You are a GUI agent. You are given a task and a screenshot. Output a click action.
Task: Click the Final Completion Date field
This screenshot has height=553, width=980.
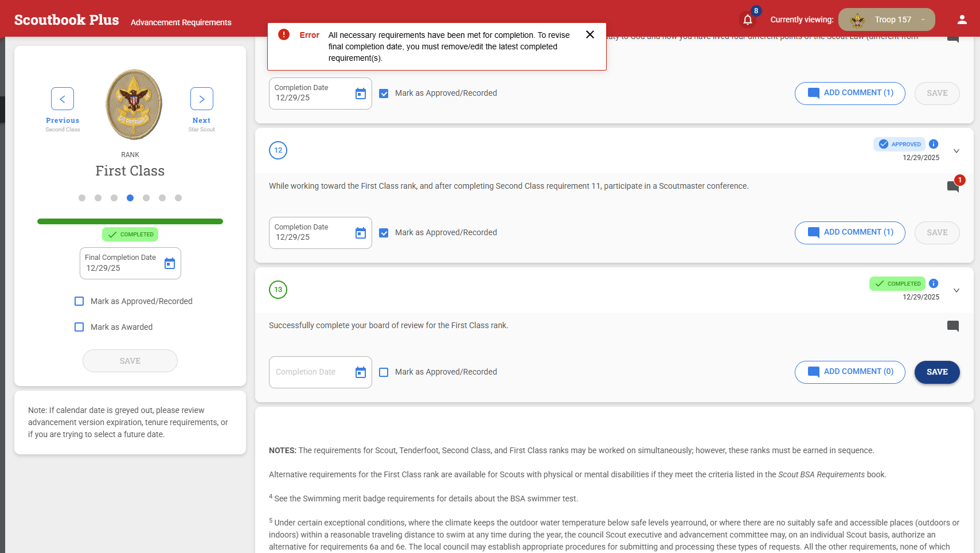tap(130, 263)
